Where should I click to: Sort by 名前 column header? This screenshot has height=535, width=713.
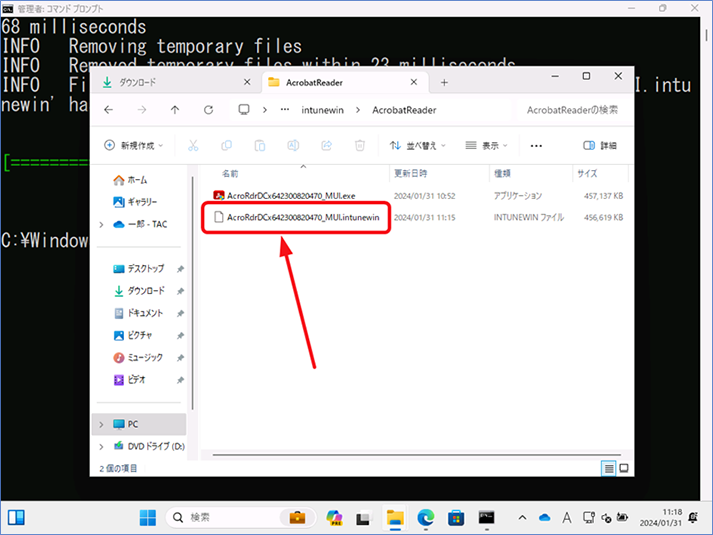230,173
